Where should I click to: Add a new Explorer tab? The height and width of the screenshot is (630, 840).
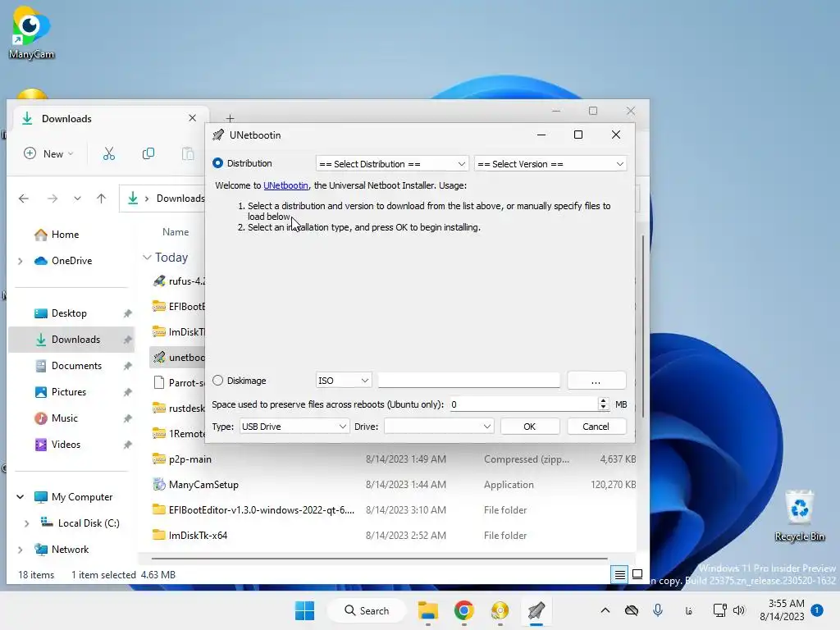point(230,118)
